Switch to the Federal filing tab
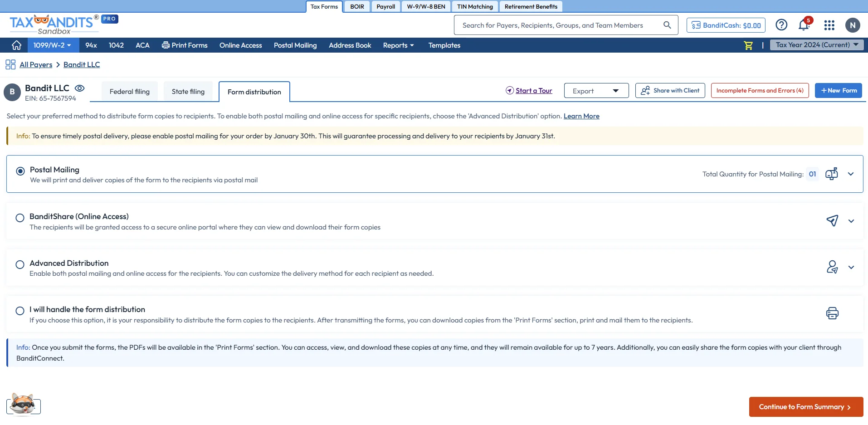 [129, 92]
